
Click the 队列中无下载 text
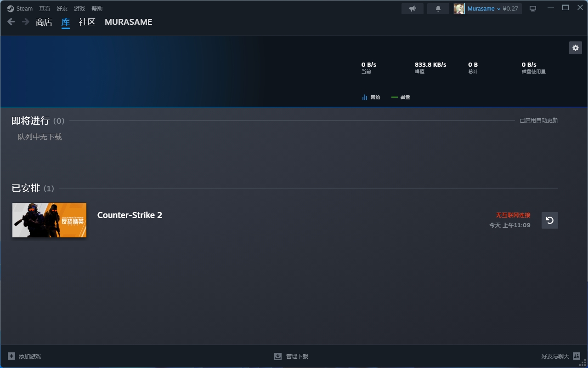click(40, 137)
